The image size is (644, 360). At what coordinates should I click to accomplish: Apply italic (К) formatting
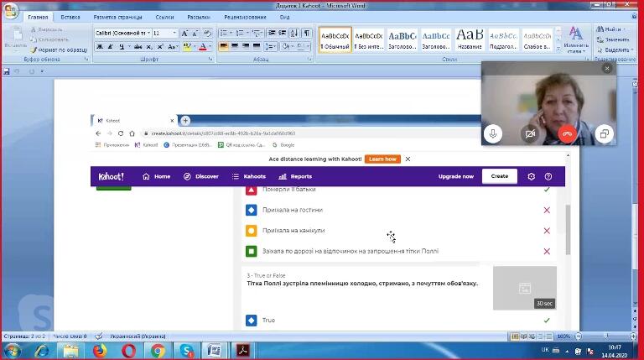coord(110,47)
